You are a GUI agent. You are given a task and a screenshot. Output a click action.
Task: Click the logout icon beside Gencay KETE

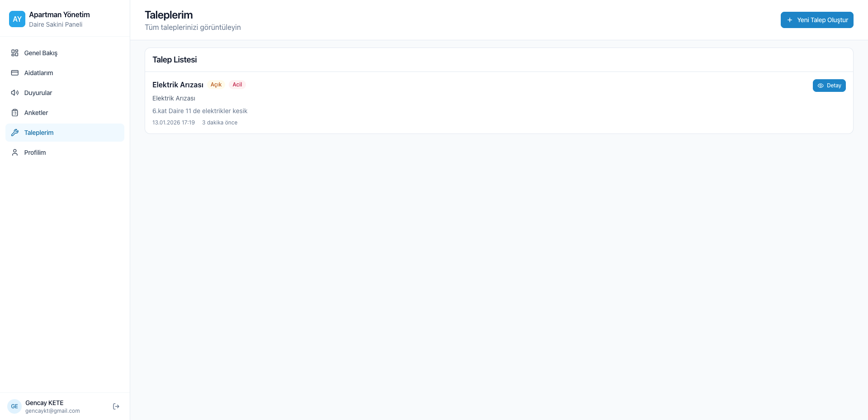point(116,406)
